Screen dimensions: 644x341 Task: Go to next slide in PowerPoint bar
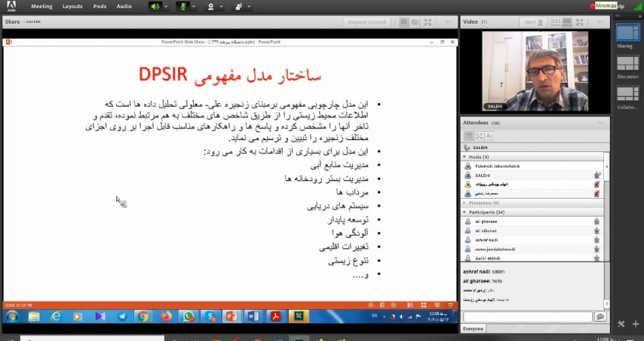[394, 305]
